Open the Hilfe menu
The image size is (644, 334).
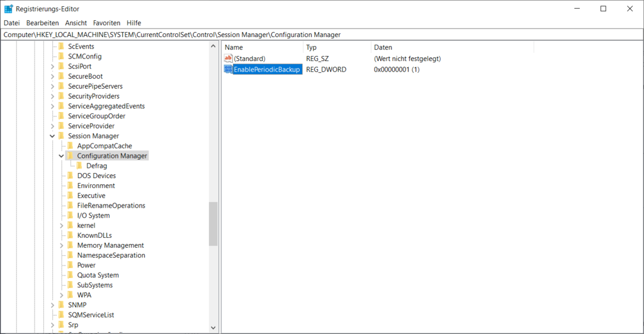tap(134, 23)
